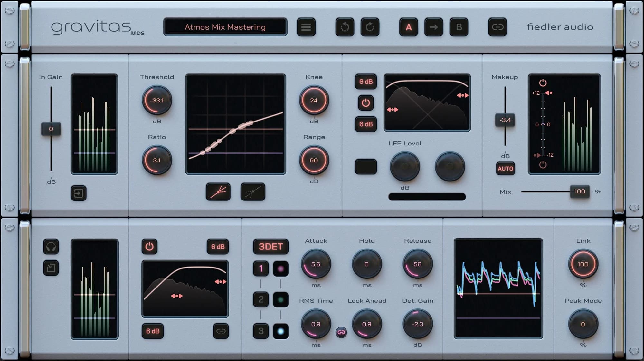Toggle the 3DET detector mode
The height and width of the screenshot is (361, 644).
tap(271, 247)
